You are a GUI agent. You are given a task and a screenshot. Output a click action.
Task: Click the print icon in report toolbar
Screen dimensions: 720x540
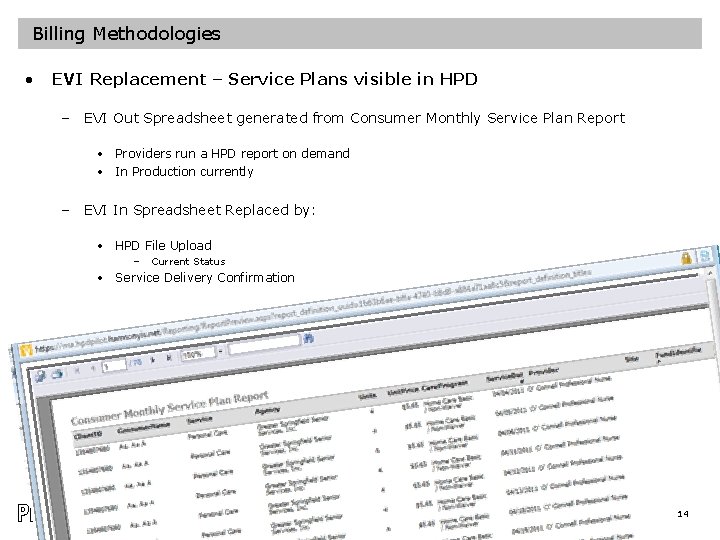(x=57, y=374)
